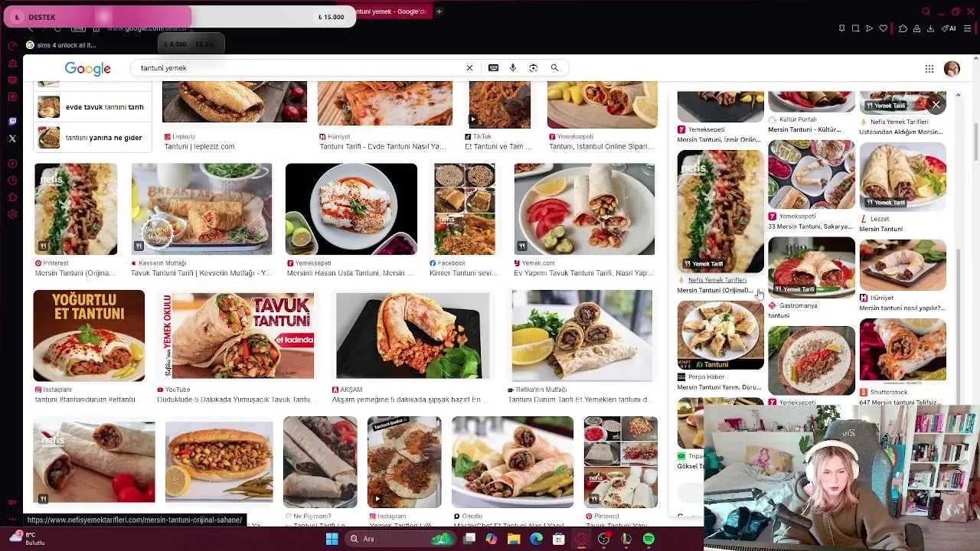Bookmark this page with heart icon
980x551 pixels.
pos(883,28)
